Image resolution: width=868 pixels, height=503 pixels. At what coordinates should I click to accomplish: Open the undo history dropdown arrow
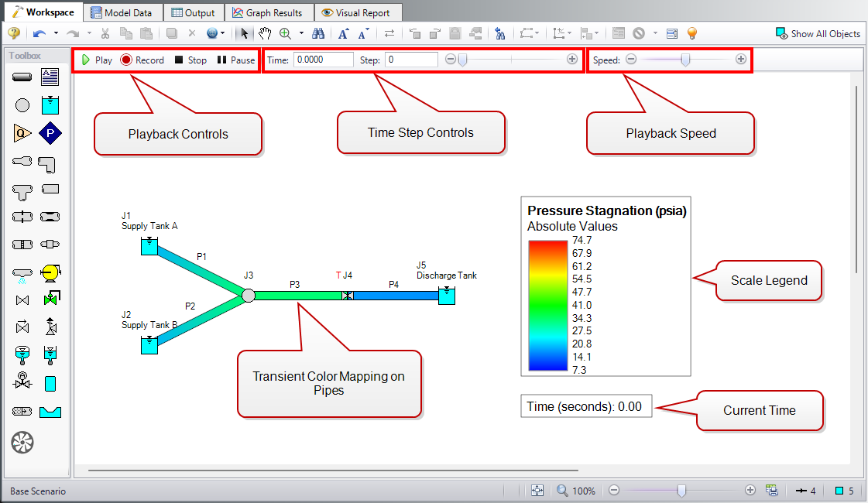click(x=56, y=33)
